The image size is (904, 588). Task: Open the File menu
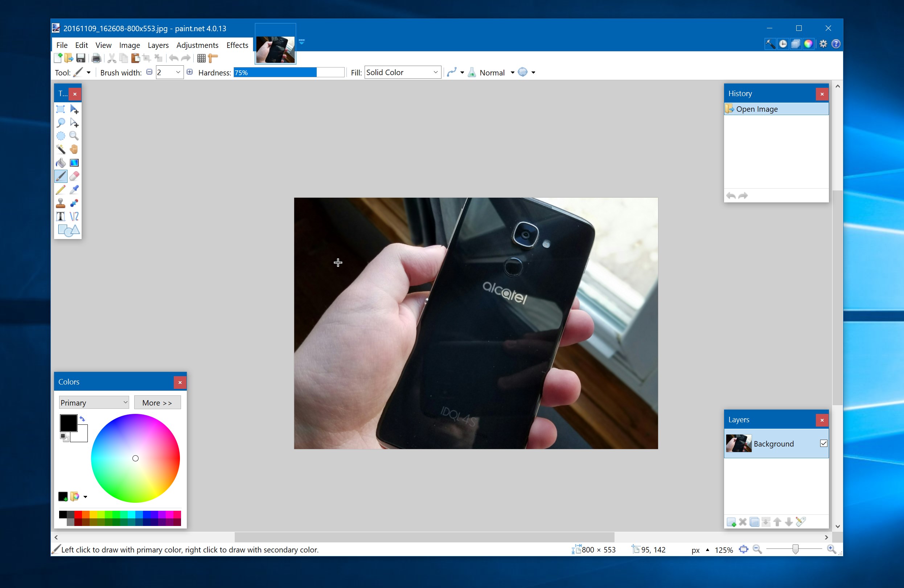click(62, 45)
